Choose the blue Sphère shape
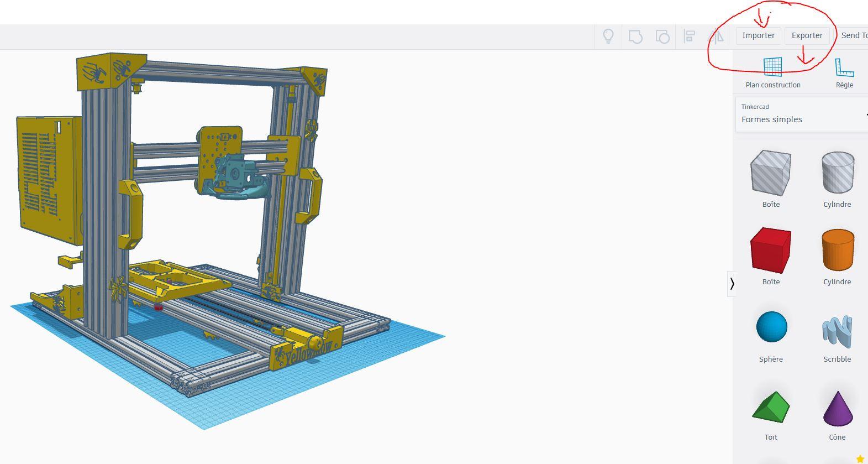This screenshot has height=464, width=868. click(x=771, y=334)
